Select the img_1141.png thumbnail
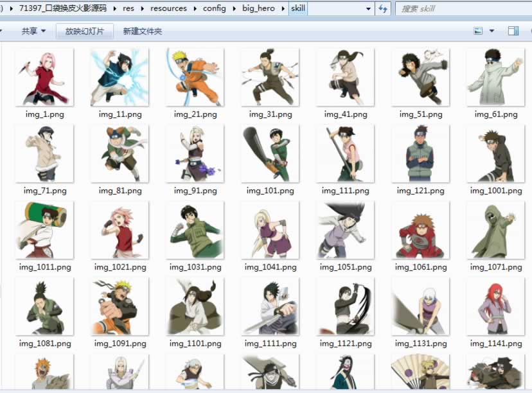 (x=495, y=306)
